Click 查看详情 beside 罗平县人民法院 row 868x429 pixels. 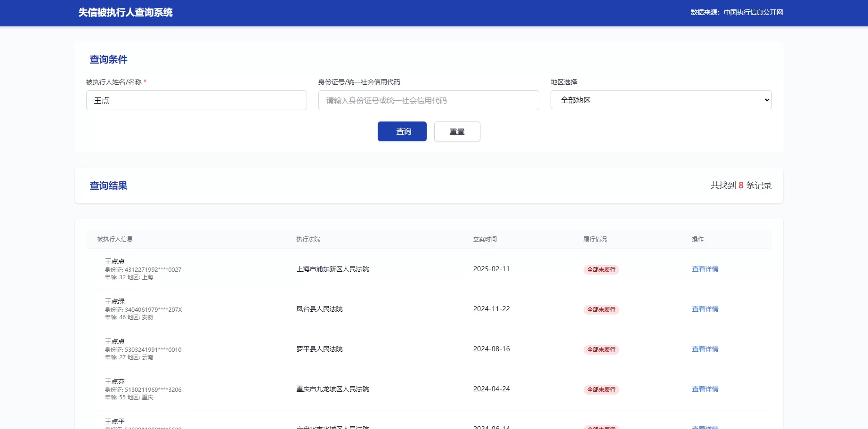pos(705,349)
